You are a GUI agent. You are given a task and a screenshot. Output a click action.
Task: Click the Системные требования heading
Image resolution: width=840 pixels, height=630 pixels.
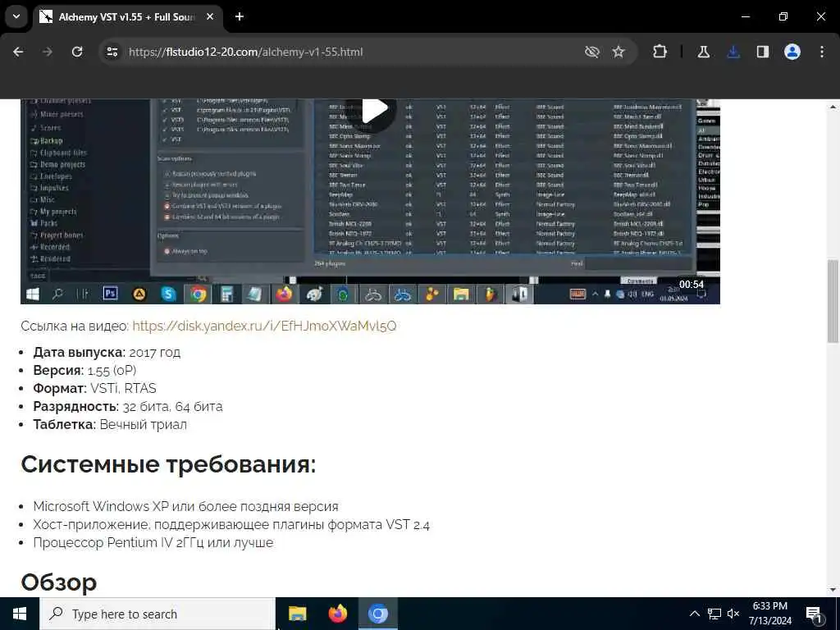(169, 464)
